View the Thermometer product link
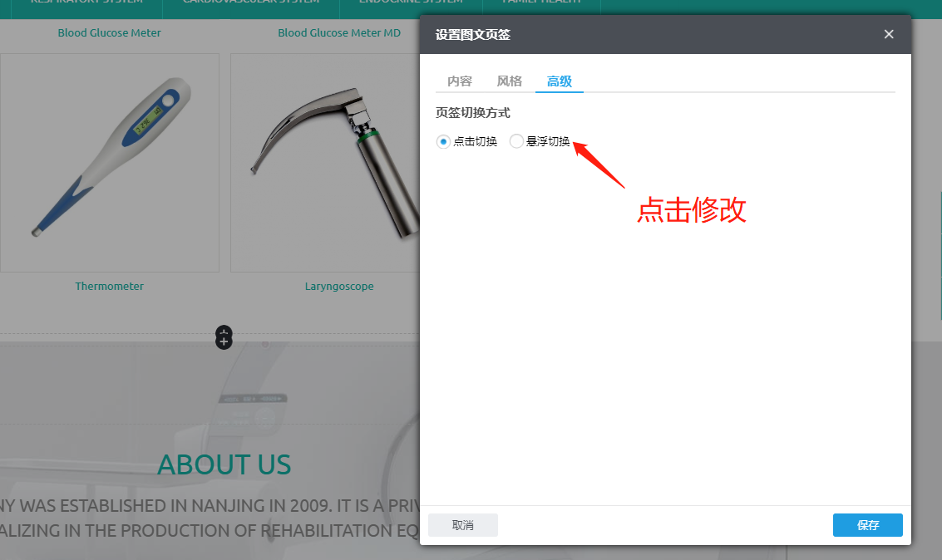The image size is (942, 560). [109, 286]
